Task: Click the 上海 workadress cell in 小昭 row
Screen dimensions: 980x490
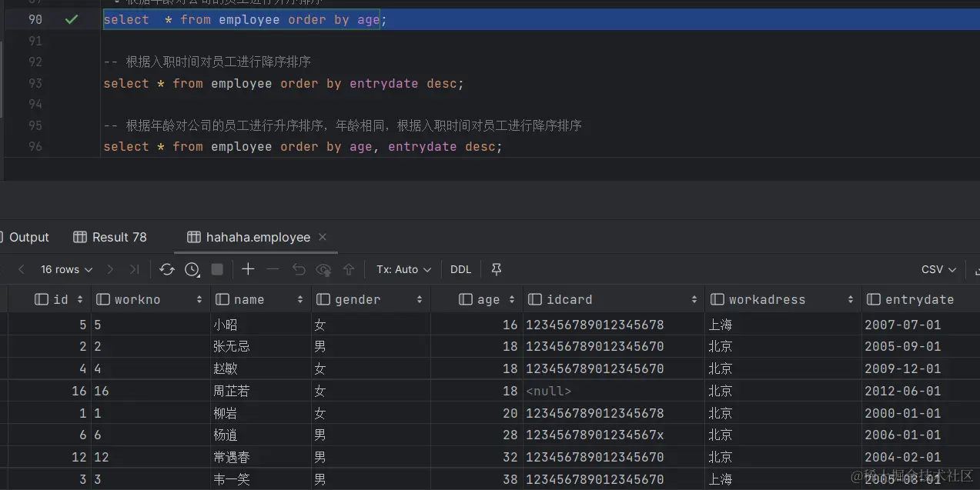Action: click(x=782, y=325)
